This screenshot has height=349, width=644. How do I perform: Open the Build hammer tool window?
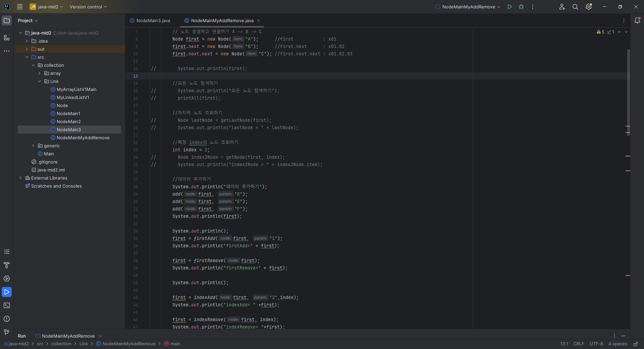coord(7,265)
